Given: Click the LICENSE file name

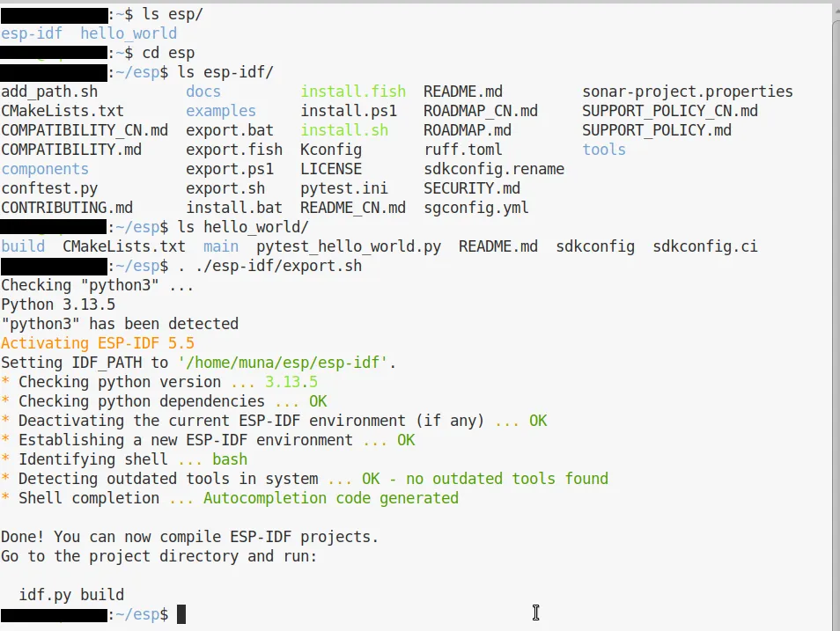Looking at the screenshot, I should pyautogui.click(x=331, y=169).
